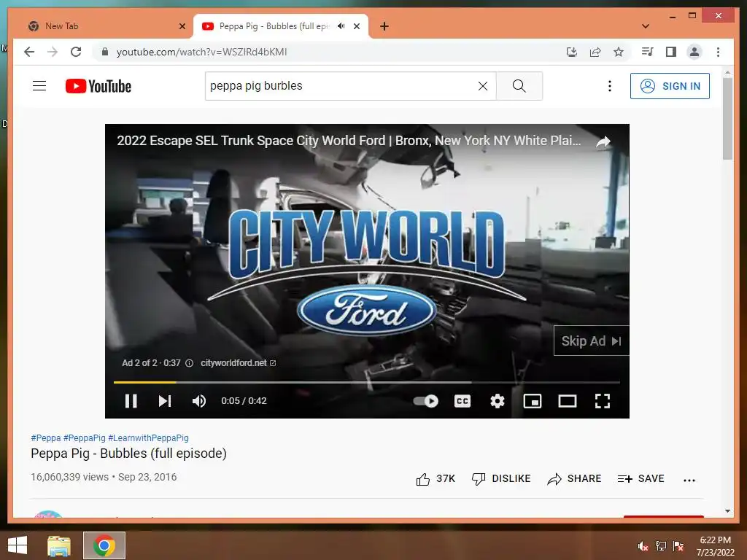The width and height of the screenshot is (747, 560).
Task: Open the #PeppaPig hashtag link
Action: (x=85, y=437)
